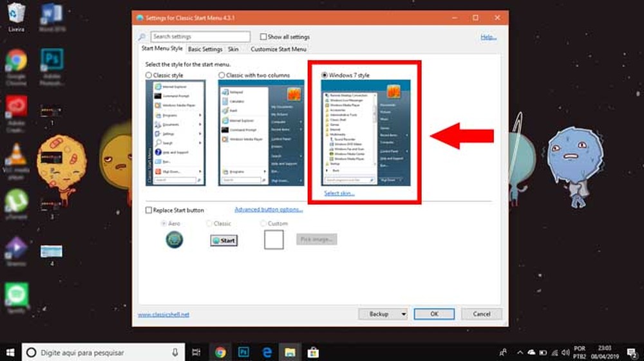
Task: Click the volume icon in system tray
Action: (x=565, y=353)
